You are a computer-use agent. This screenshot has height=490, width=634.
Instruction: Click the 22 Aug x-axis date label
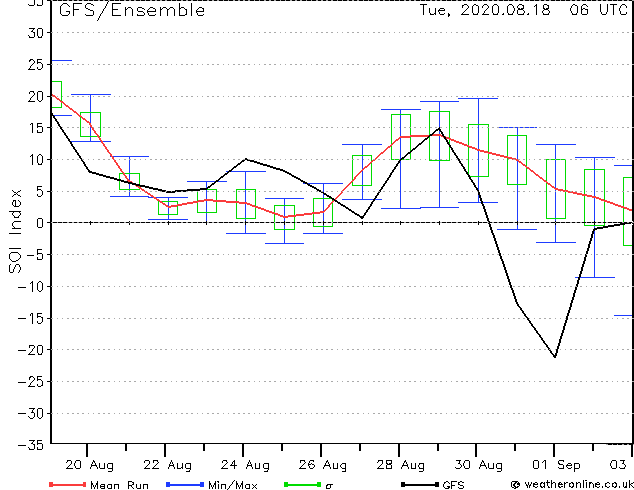(x=167, y=465)
